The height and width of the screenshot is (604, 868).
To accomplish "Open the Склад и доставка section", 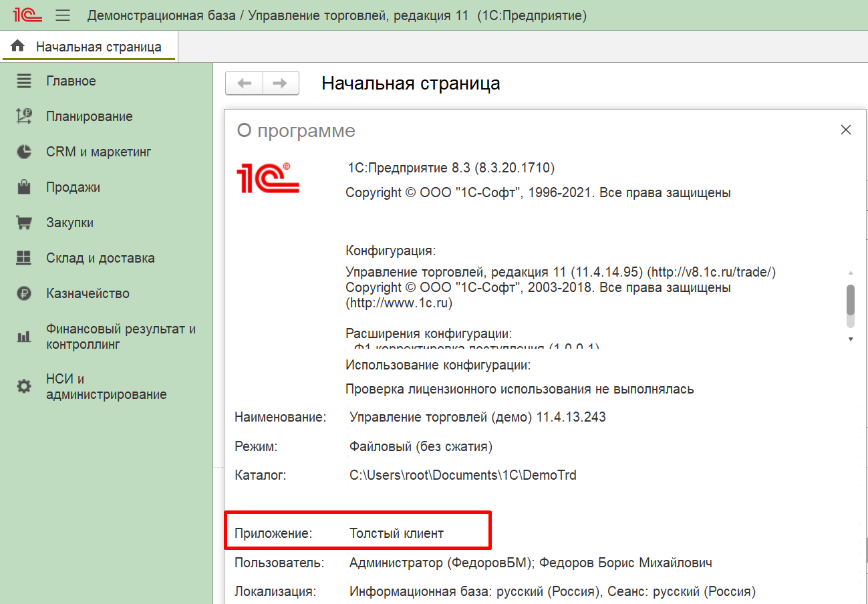I will coord(100,258).
